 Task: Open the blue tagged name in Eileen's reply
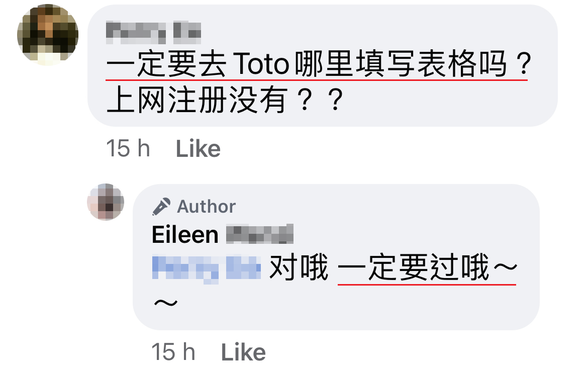pos(206,268)
